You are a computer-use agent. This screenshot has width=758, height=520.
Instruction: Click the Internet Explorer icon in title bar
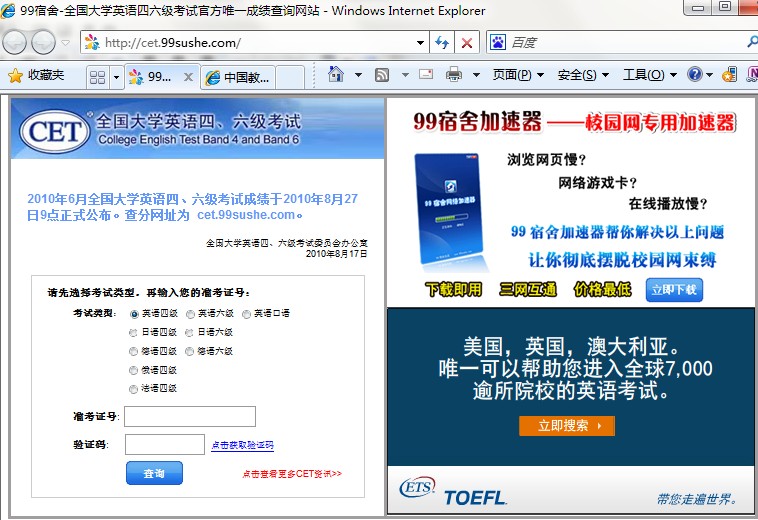click(8, 10)
